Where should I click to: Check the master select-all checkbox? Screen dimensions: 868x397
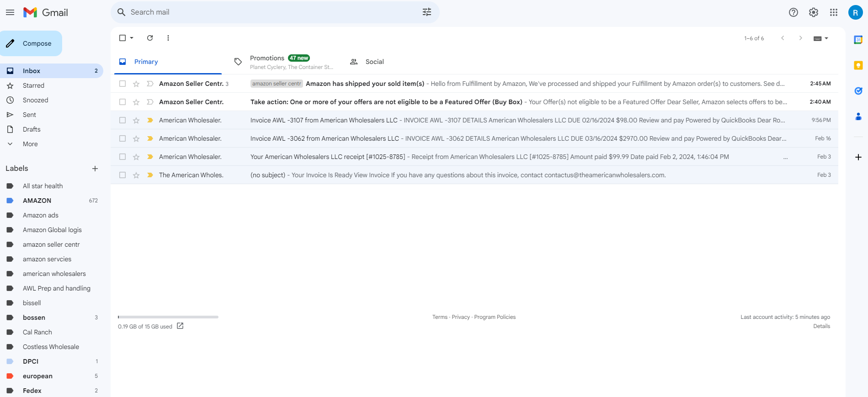[122, 38]
